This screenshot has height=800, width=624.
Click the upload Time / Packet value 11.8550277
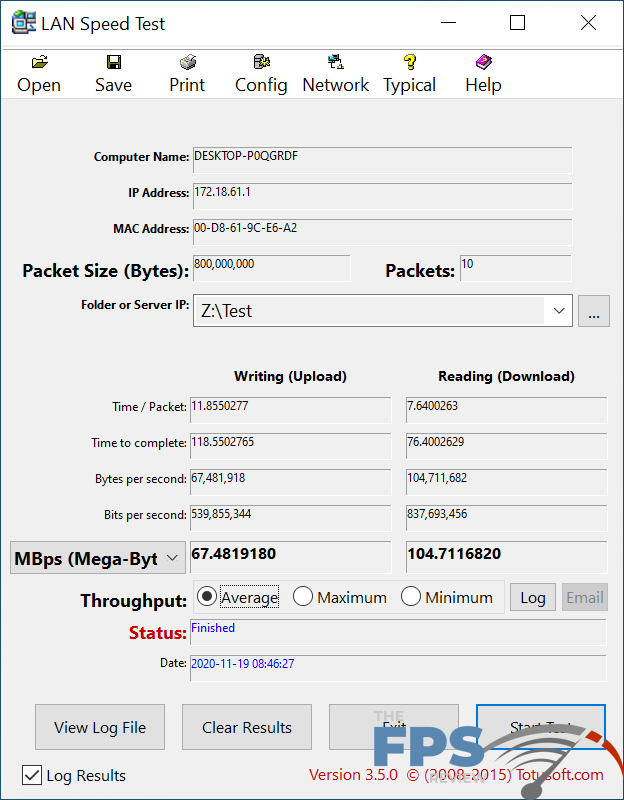[290, 410]
